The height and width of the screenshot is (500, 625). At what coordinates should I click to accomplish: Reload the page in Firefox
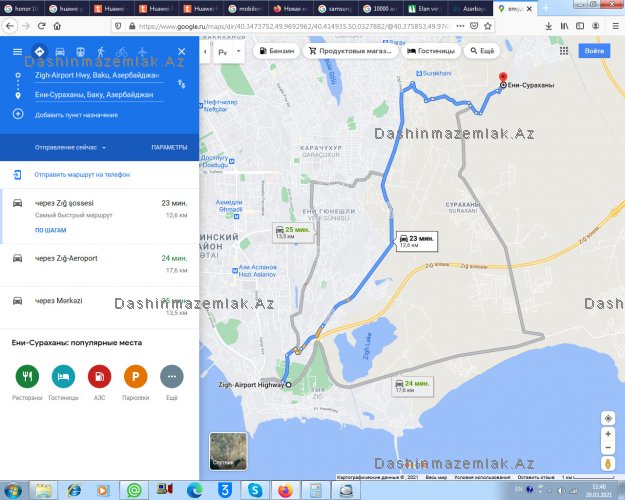coord(41,26)
